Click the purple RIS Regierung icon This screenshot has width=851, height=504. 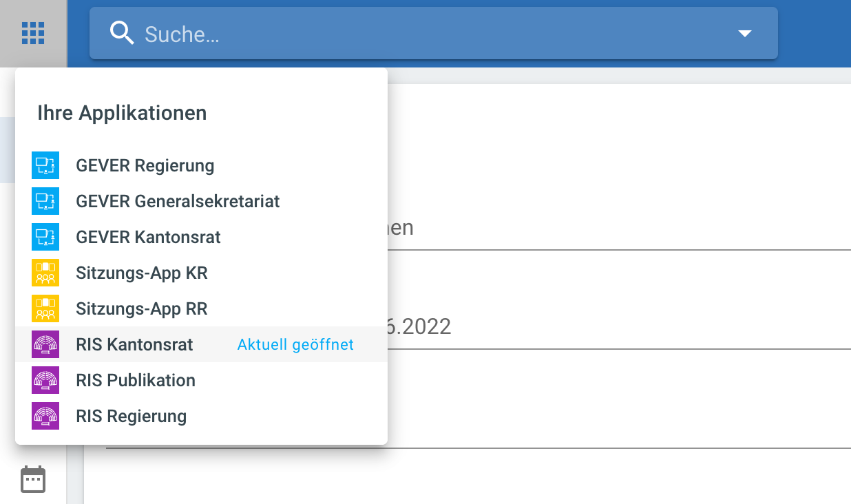(45, 416)
